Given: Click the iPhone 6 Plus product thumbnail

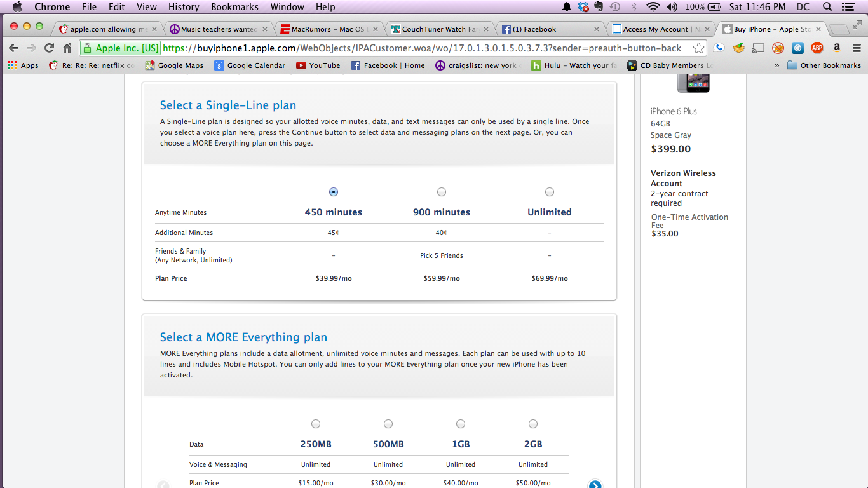Looking at the screenshot, I should tap(693, 83).
